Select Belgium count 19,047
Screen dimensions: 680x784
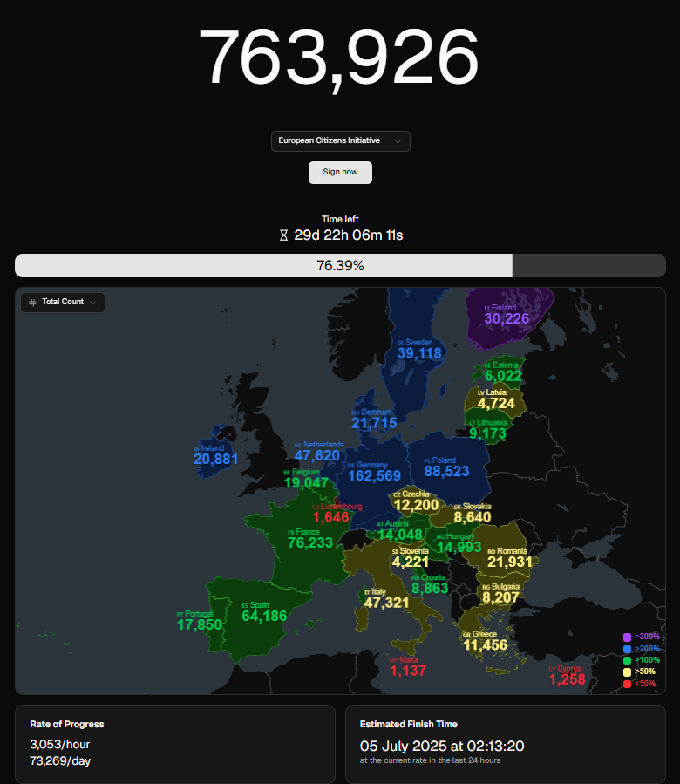(306, 483)
